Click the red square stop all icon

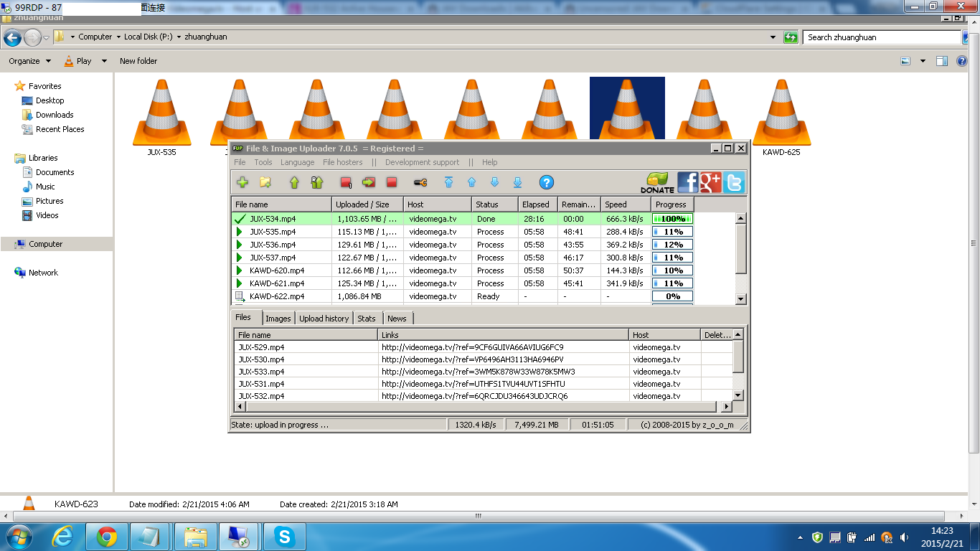coord(392,183)
